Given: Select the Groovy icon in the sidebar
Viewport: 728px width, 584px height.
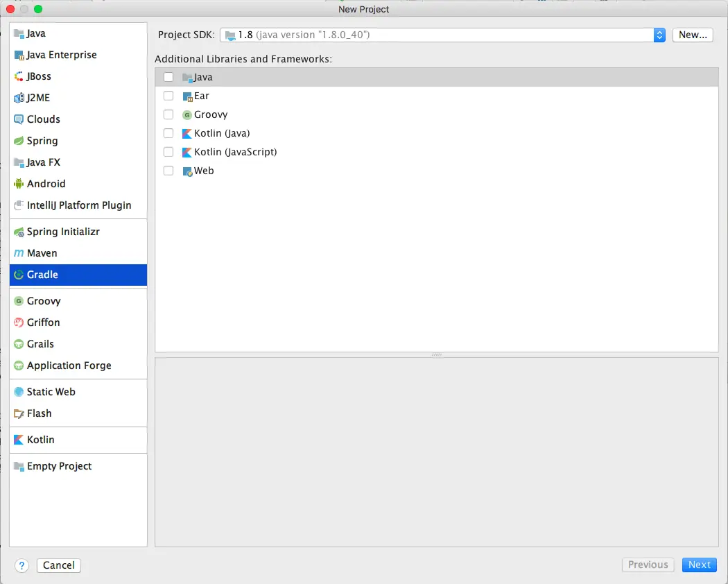Looking at the screenshot, I should (19, 301).
